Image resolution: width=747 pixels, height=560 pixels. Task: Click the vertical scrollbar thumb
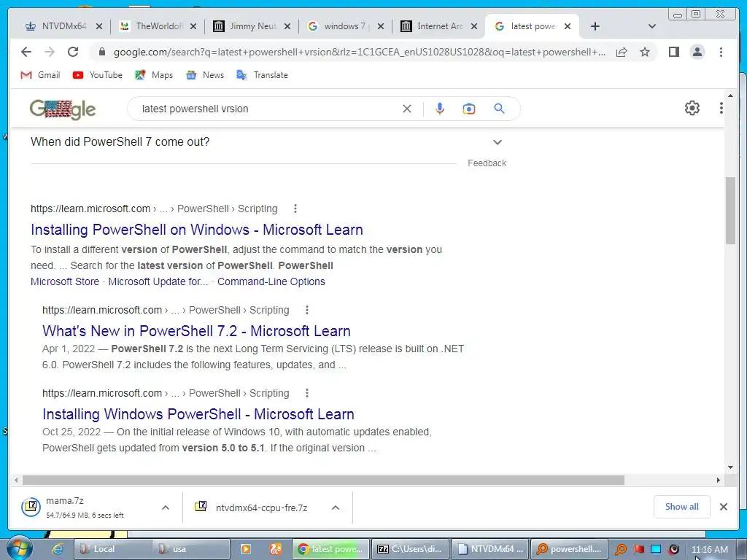point(730,211)
